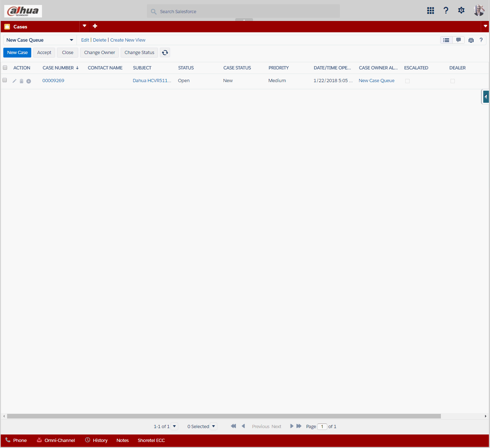This screenshot has height=448, width=490.
Task: Sort by the Subject column header
Action: pyautogui.click(x=142, y=68)
